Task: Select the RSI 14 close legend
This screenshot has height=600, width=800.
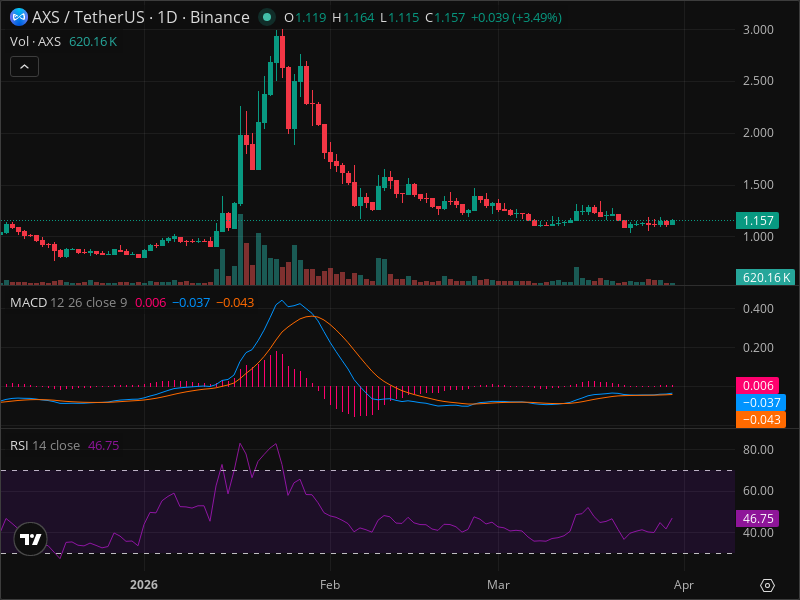Action: point(45,445)
